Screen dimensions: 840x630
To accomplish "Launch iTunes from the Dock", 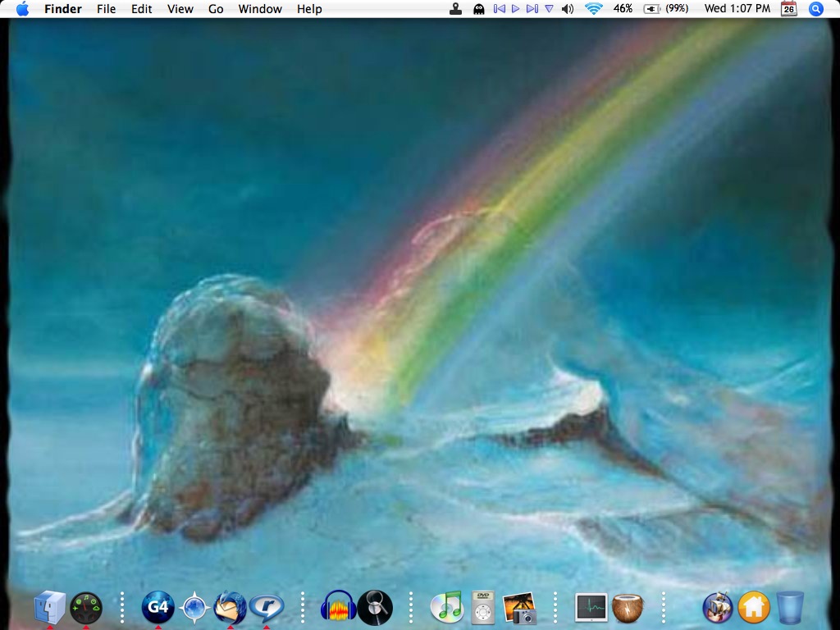I will tap(447, 607).
